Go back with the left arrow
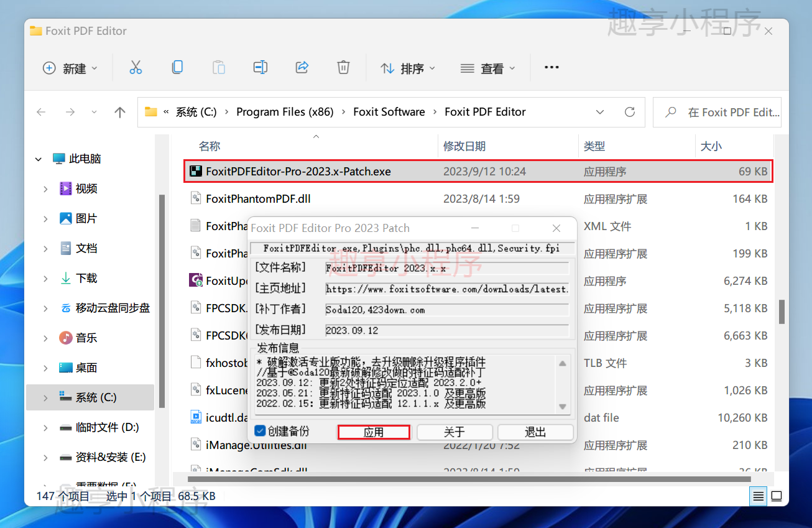 pos(41,112)
